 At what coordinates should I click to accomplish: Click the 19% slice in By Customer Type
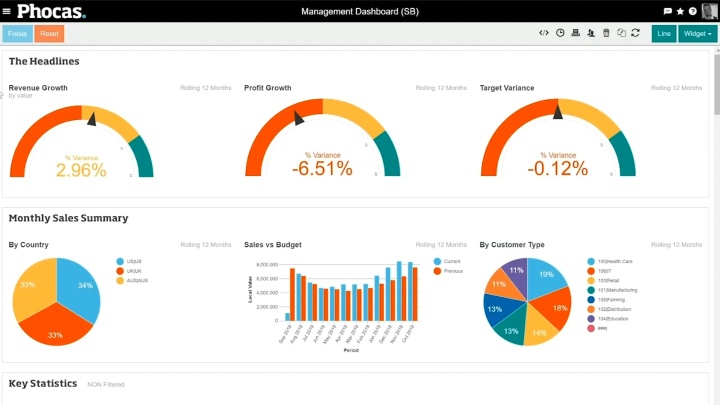546,276
